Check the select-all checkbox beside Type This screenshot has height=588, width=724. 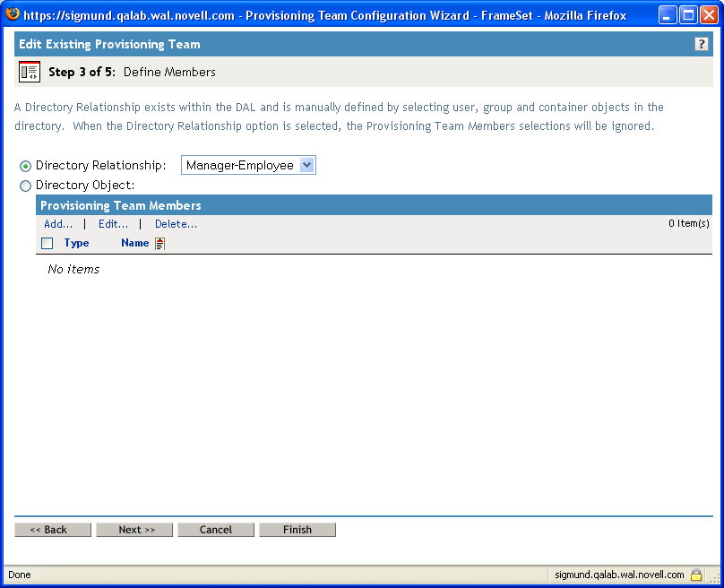click(x=47, y=243)
